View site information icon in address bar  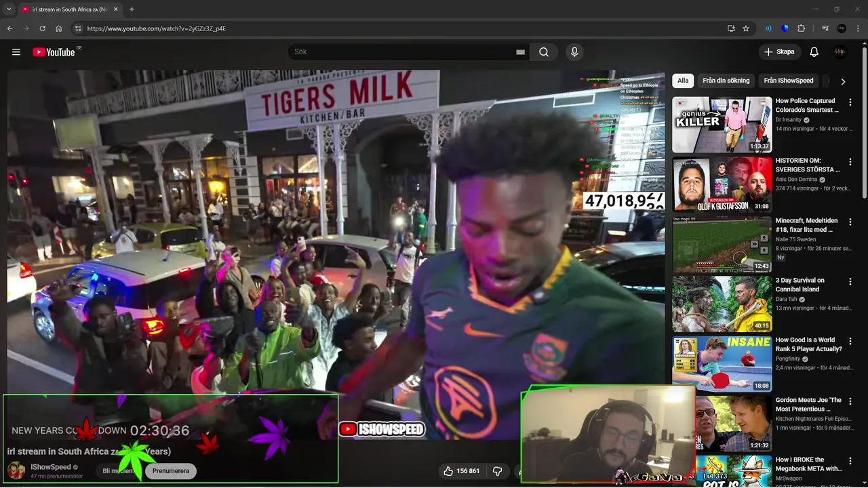point(78,28)
